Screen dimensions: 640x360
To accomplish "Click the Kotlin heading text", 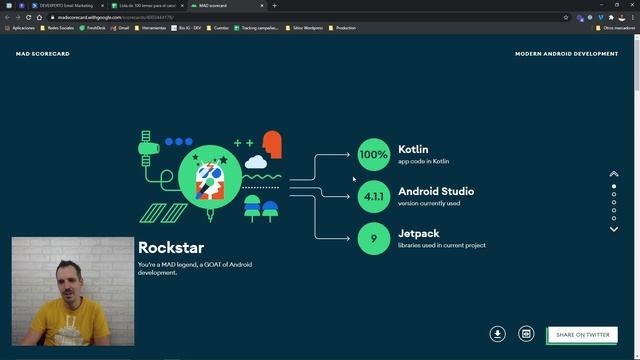I will [413, 149].
